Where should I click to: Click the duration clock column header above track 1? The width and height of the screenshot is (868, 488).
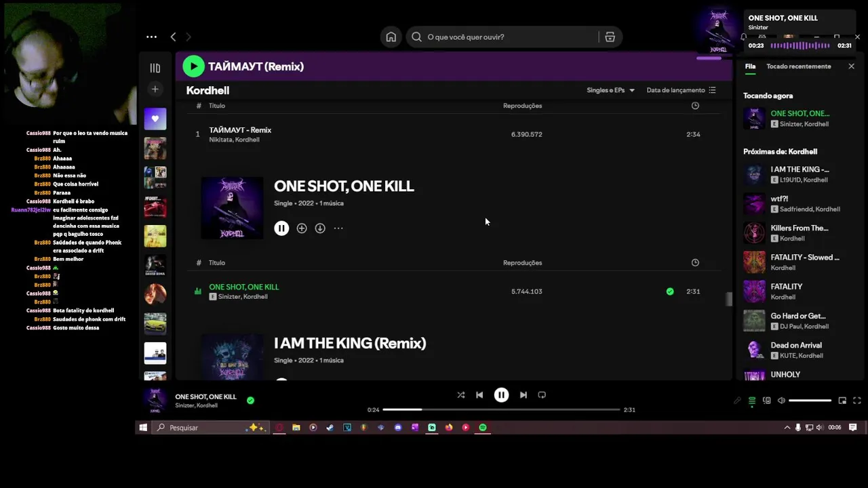coord(695,106)
